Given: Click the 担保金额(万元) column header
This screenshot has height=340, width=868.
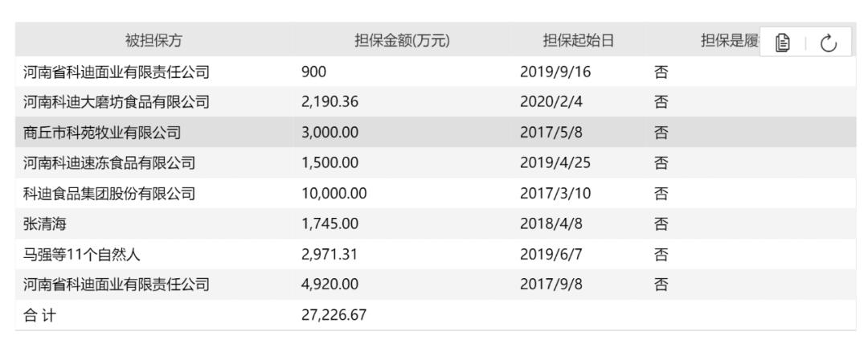Looking at the screenshot, I should point(402,40).
